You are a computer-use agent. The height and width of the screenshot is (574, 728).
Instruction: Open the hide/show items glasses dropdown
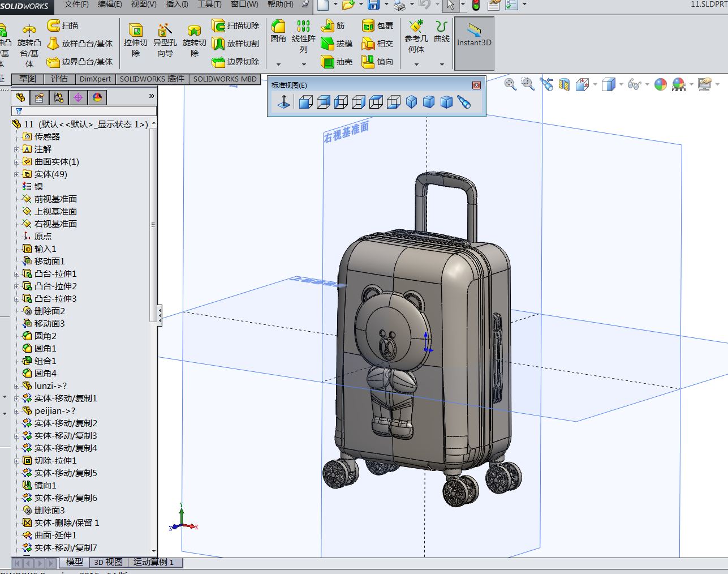647,85
